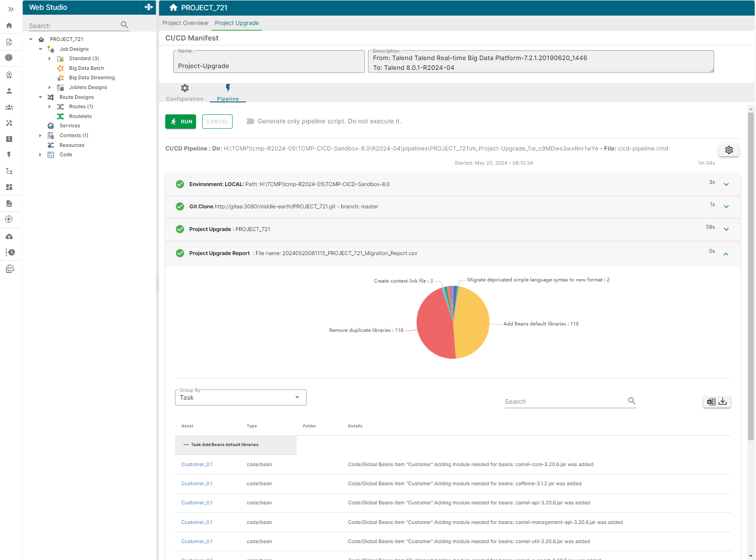
Task: Open the Users icon in the sidebar
Action: pos(10,91)
